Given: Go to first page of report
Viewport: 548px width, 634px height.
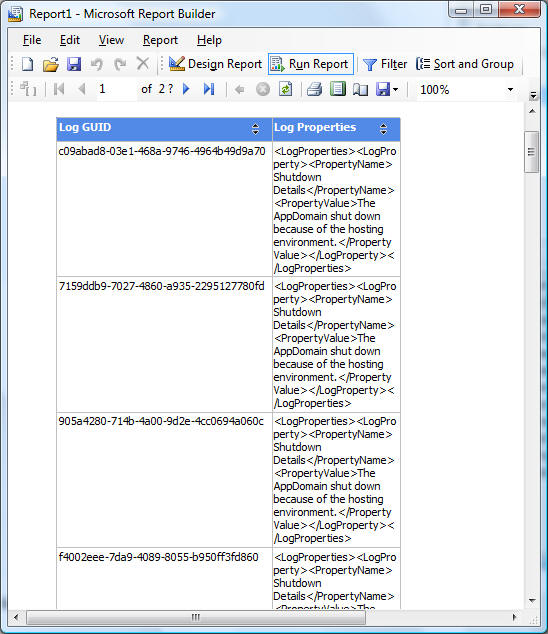Looking at the screenshot, I should point(59,89).
